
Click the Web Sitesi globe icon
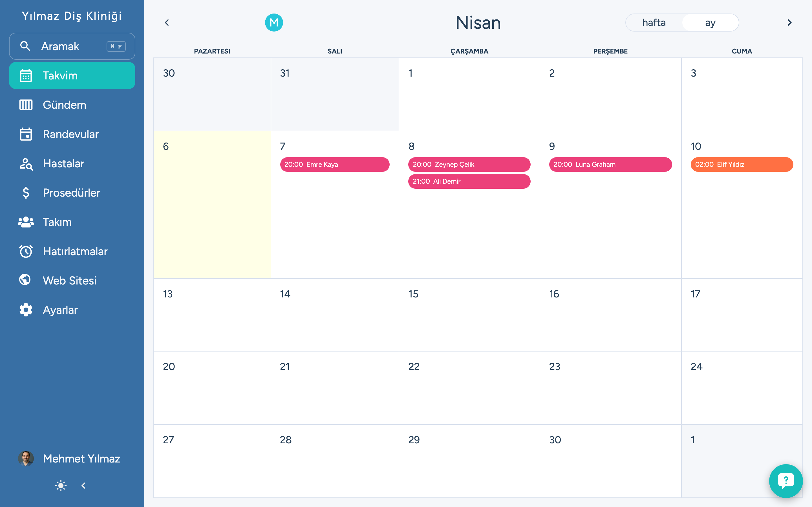point(25,280)
